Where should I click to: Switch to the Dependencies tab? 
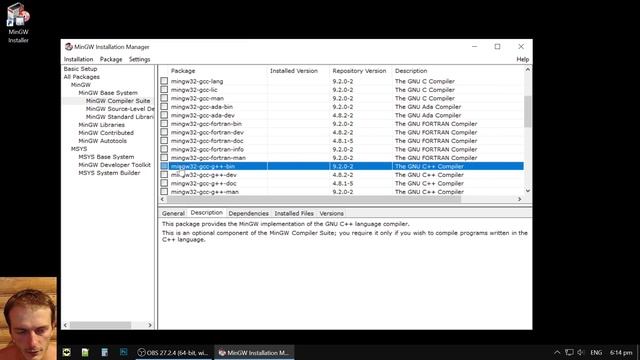point(249,213)
